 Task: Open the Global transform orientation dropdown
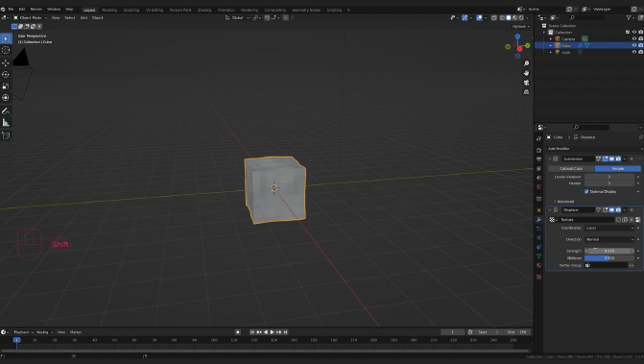pyautogui.click(x=237, y=17)
